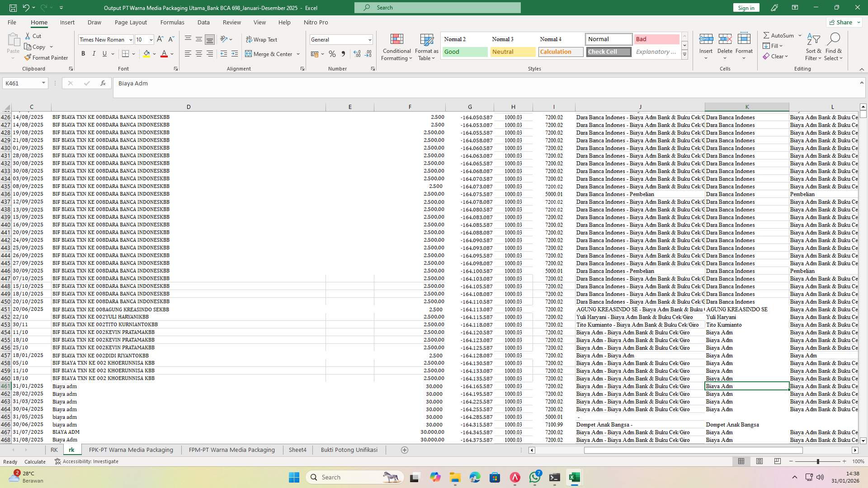Apply Wrap Text to the selection
The height and width of the screenshot is (488, 868).
pos(262,39)
